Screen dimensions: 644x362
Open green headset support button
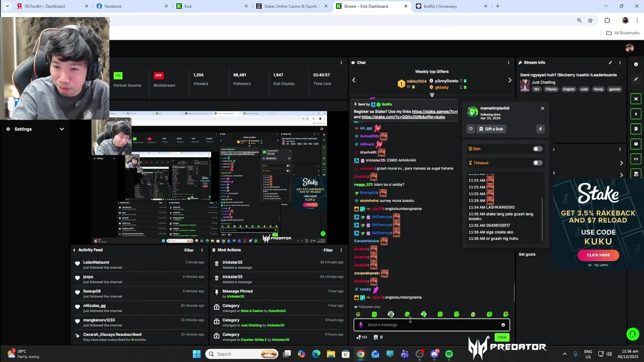(632, 334)
